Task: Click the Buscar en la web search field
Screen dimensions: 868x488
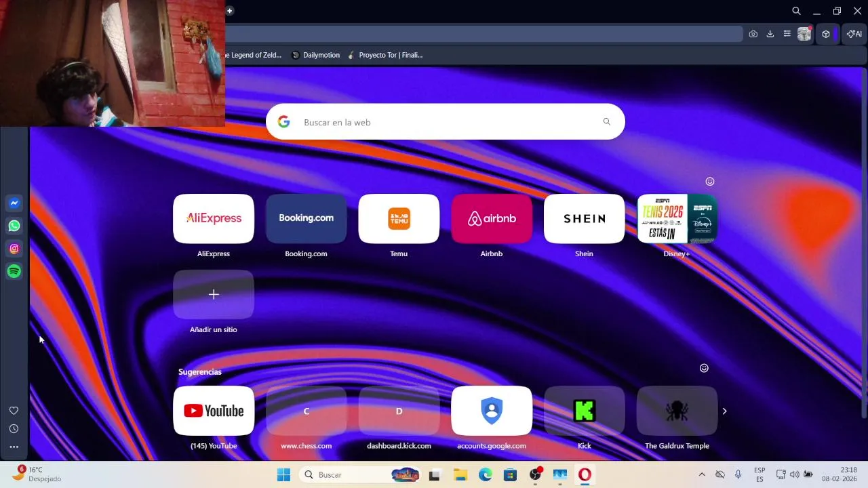Action: (446, 122)
